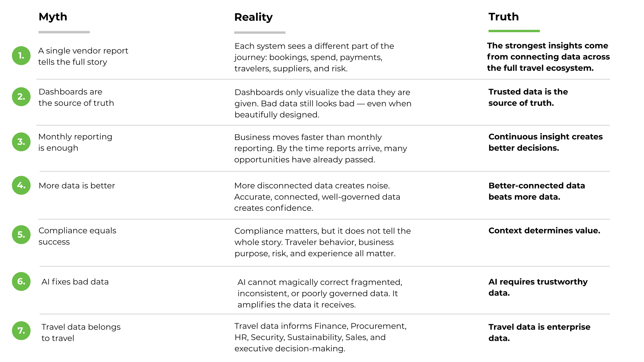Click the Myth column heading
Viewport: 644px width, 362px height.
(x=53, y=17)
